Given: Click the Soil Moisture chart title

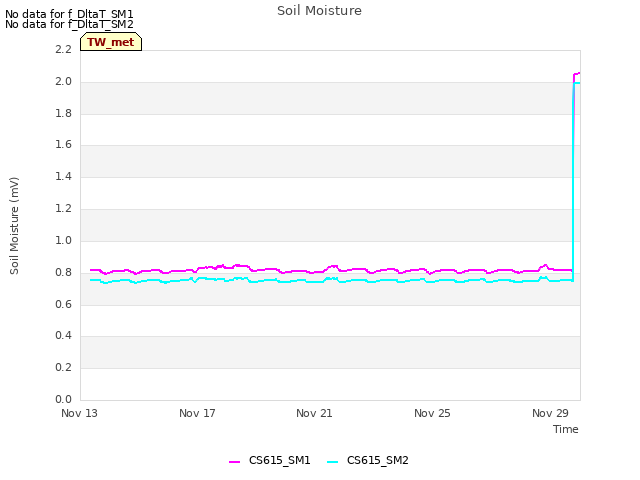Looking at the screenshot, I should (x=319, y=11).
